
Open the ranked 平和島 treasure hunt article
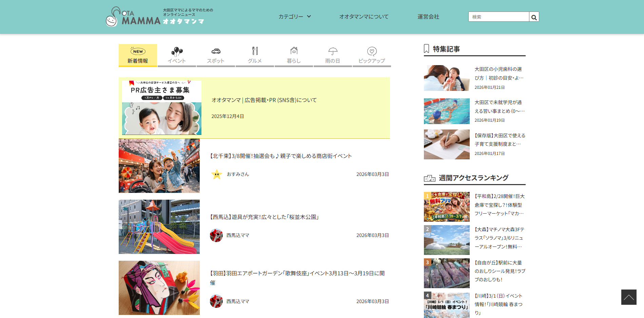point(499,205)
